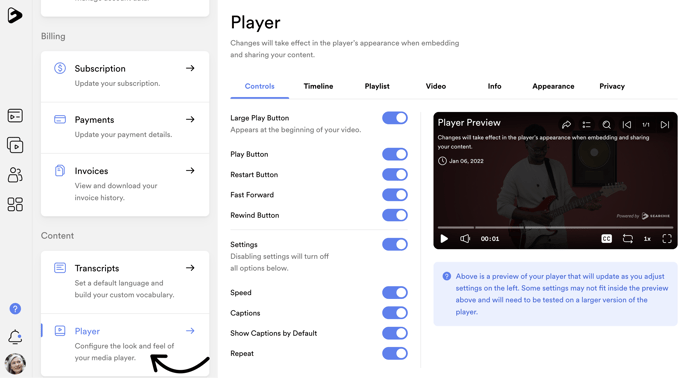
Task: Open the media library icon in the sidebar
Action: point(15,116)
